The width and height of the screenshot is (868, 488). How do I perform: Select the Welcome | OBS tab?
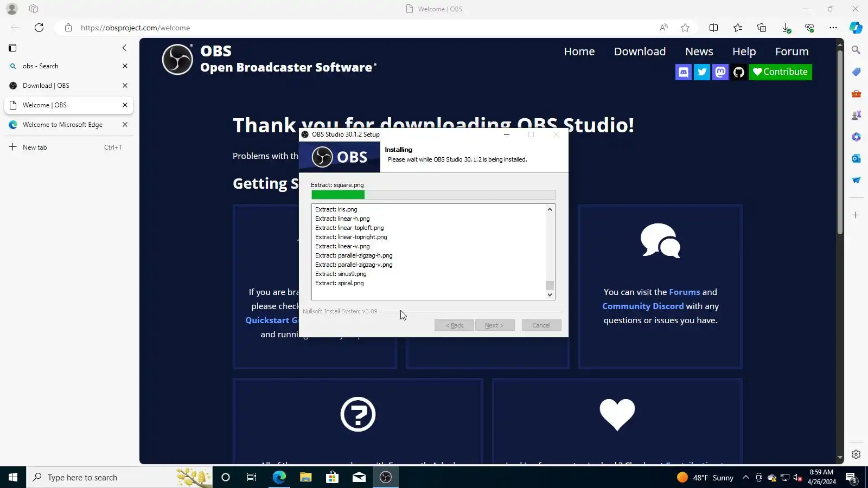pos(69,105)
